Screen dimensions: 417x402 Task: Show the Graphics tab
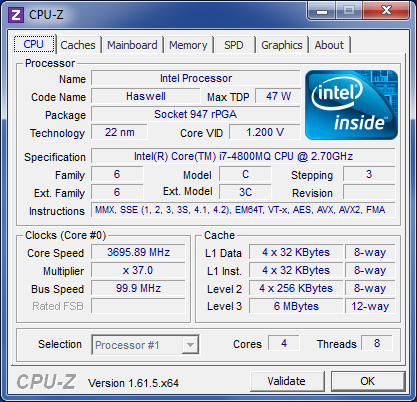[282, 45]
